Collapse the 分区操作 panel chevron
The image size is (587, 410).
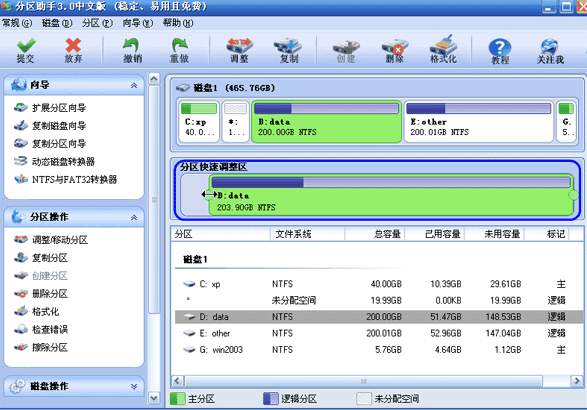134,217
